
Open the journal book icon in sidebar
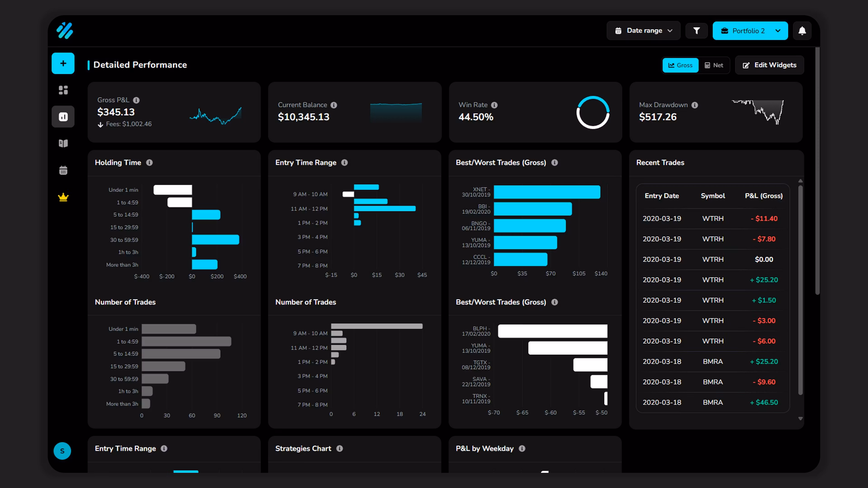point(63,143)
